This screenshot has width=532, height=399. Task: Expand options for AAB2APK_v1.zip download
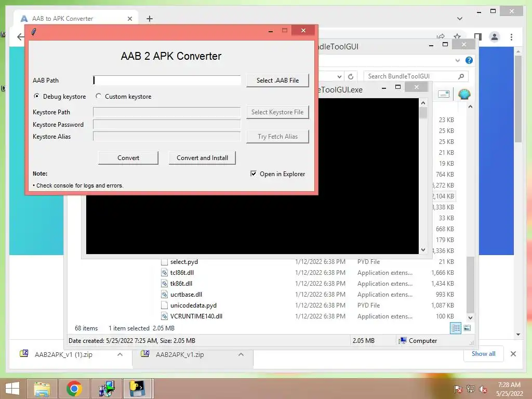[241, 354]
